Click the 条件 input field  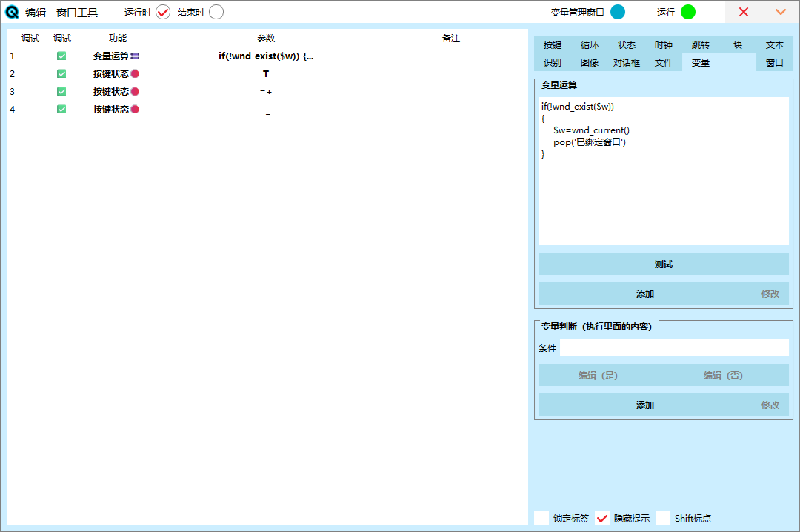[x=674, y=348]
